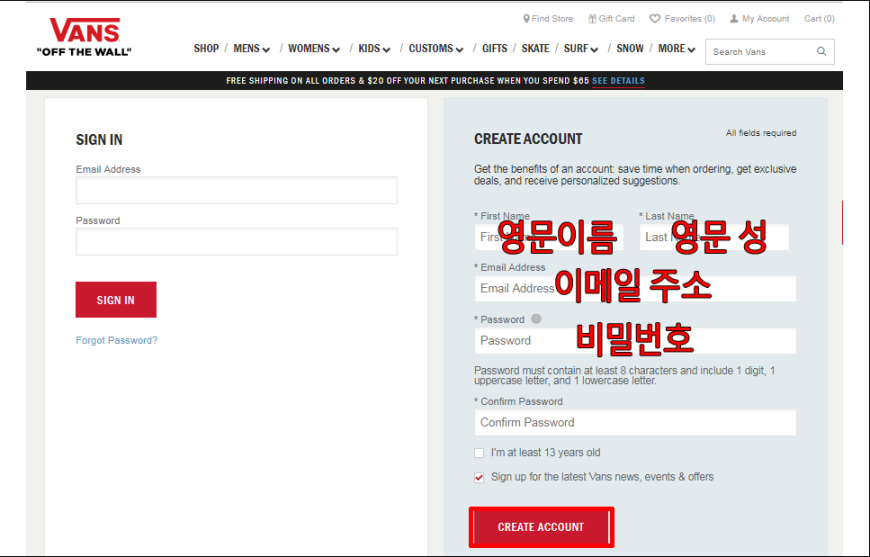The width and height of the screenshot is (870, 557).
Task: Expand the MENS dropdown menu
Action: pyautogui.click(x=251, y=49)
